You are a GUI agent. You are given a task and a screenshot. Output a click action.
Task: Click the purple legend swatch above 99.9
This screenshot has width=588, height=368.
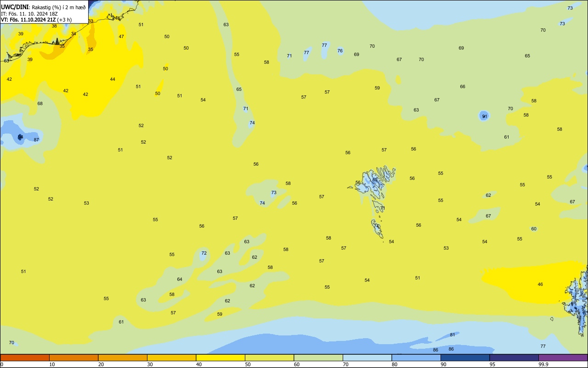[x=563, y=357]
